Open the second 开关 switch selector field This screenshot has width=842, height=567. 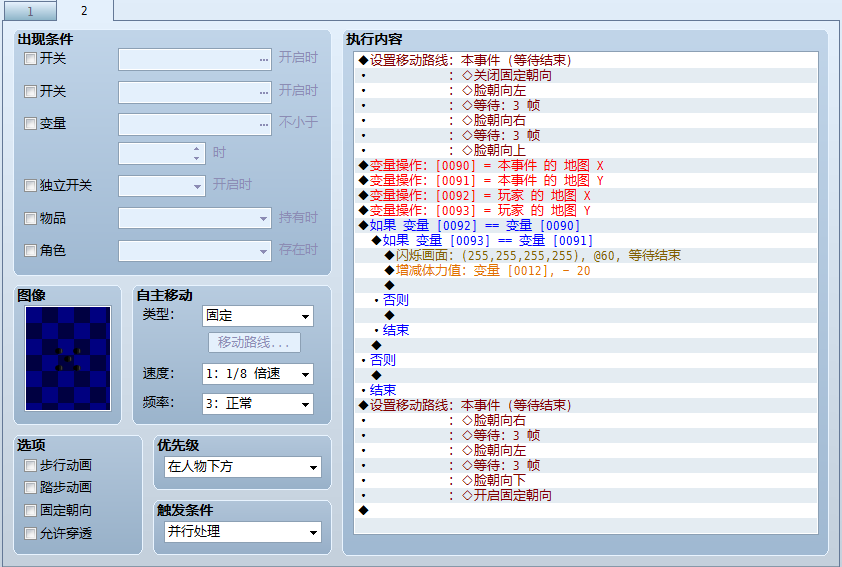click(x=195, y=92)
